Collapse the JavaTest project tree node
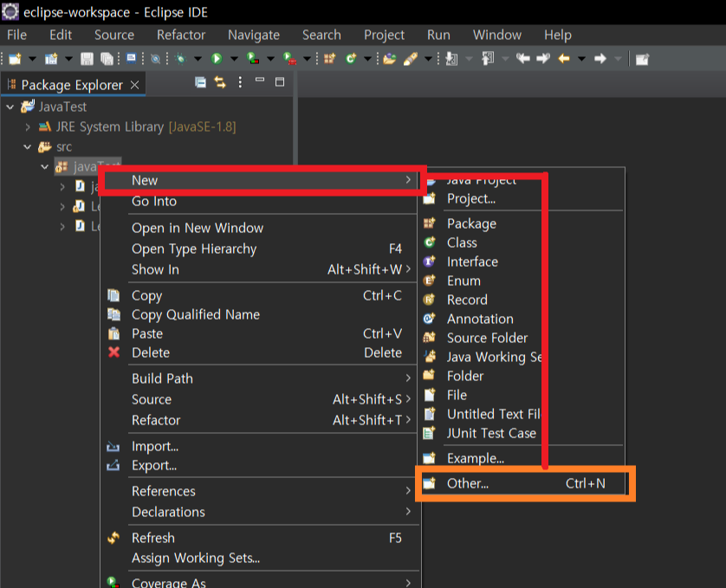726x588 pixels. (x=10, y=107)
